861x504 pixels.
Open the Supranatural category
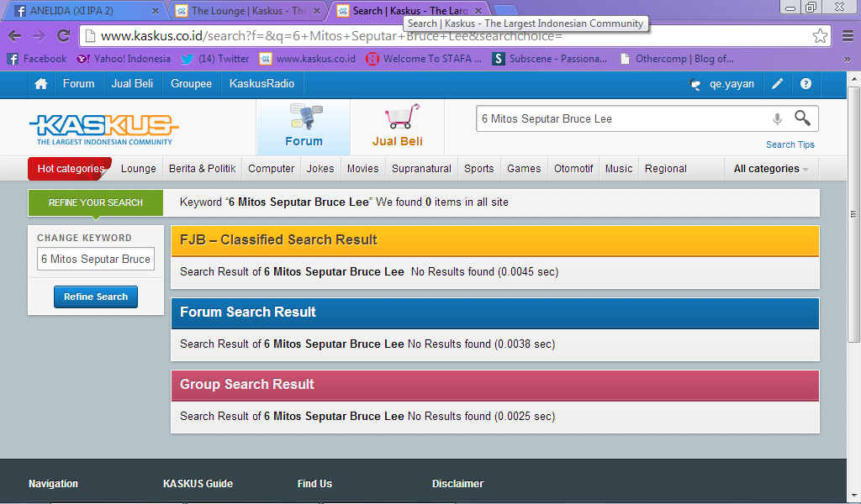click(x=422, y=169)
